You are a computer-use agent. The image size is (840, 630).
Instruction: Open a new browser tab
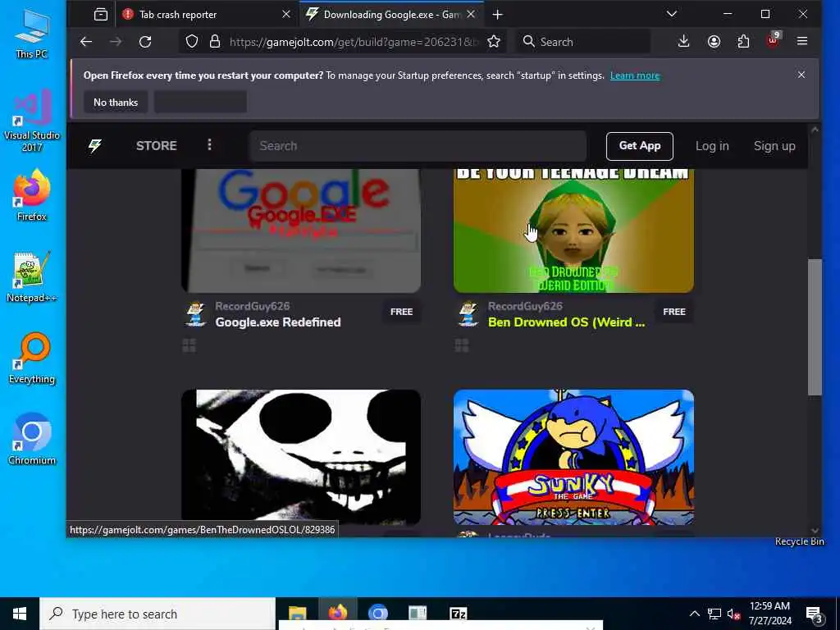tap(498, 15)
